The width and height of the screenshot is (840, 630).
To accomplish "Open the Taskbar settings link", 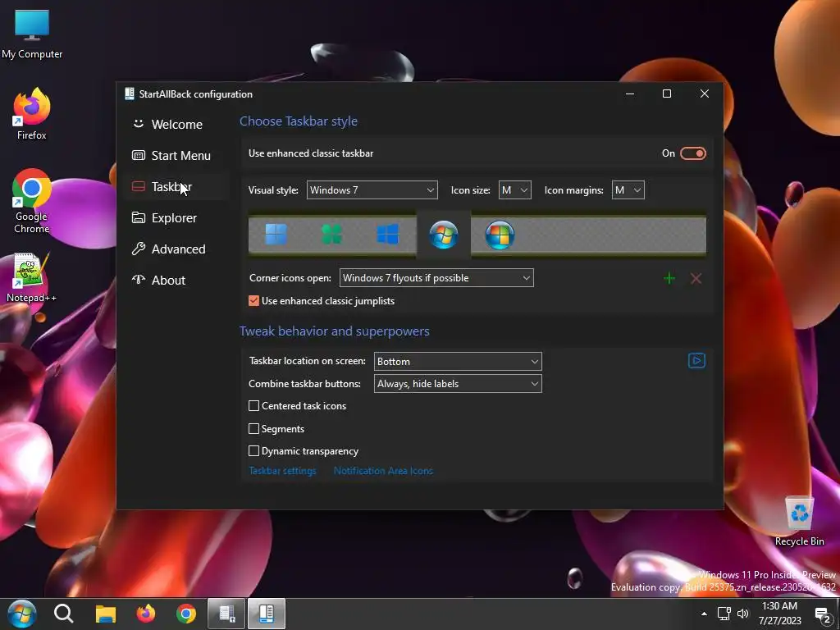I will [282, 470].
